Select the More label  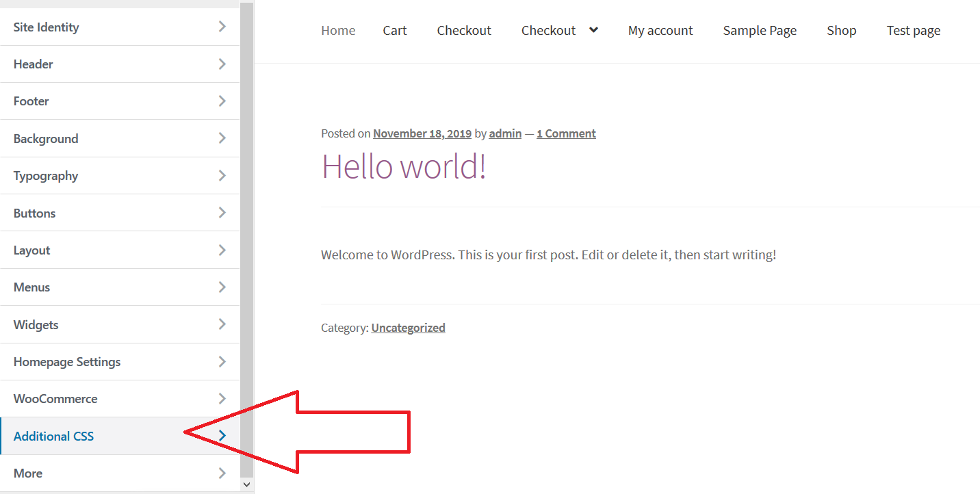[28, 473]
